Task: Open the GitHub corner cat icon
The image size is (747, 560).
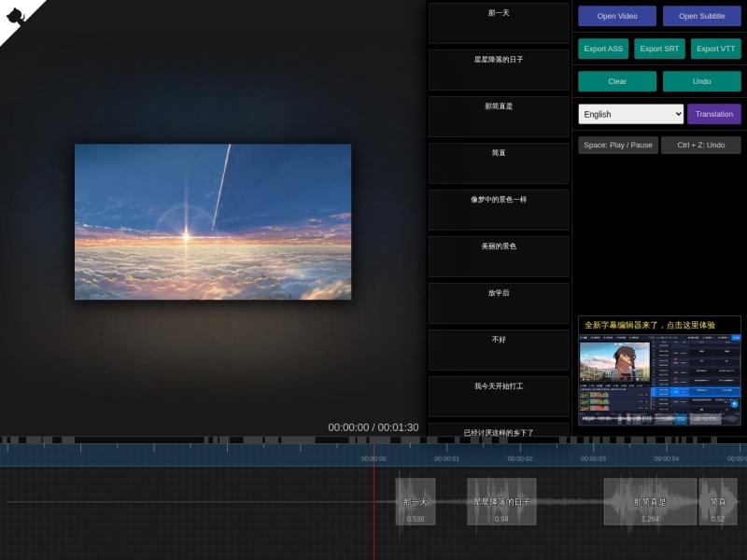Action: click(16, 16)
